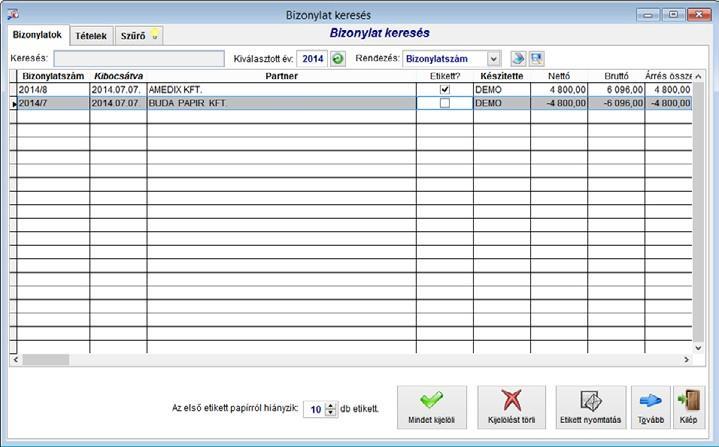Sort by the Partner column header
719x447 pixels.
pos(282,76)
